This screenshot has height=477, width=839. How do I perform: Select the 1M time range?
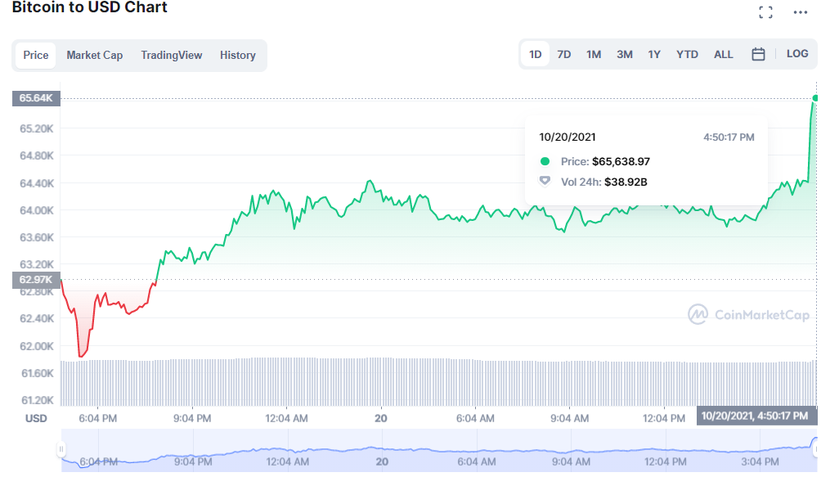594,54
